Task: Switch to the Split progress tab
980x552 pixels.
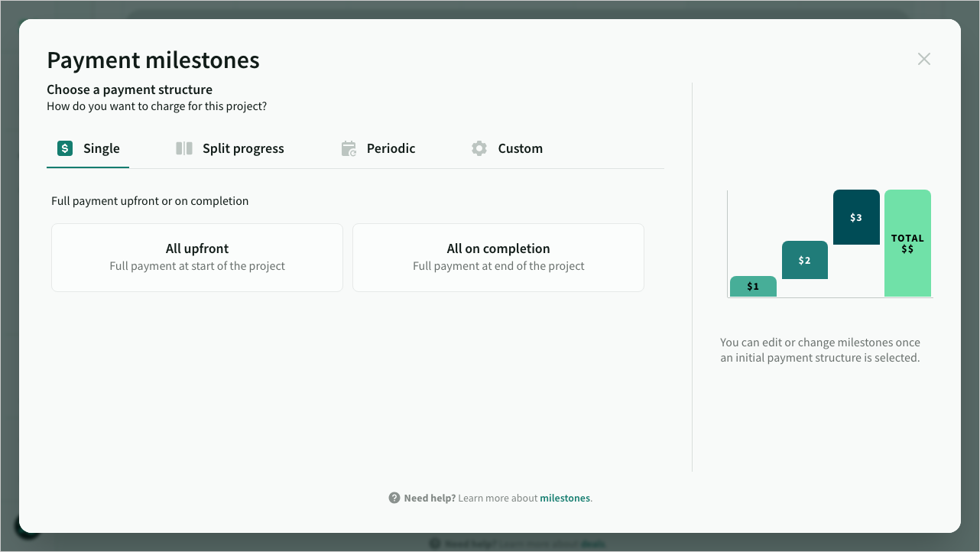Action: pyautogui.click(x=242, y=148)
